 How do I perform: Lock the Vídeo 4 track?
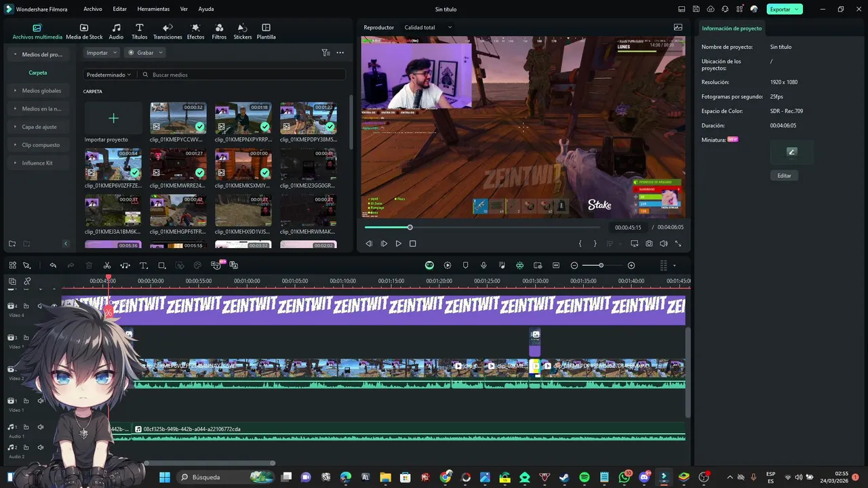(x=26, y=306)
